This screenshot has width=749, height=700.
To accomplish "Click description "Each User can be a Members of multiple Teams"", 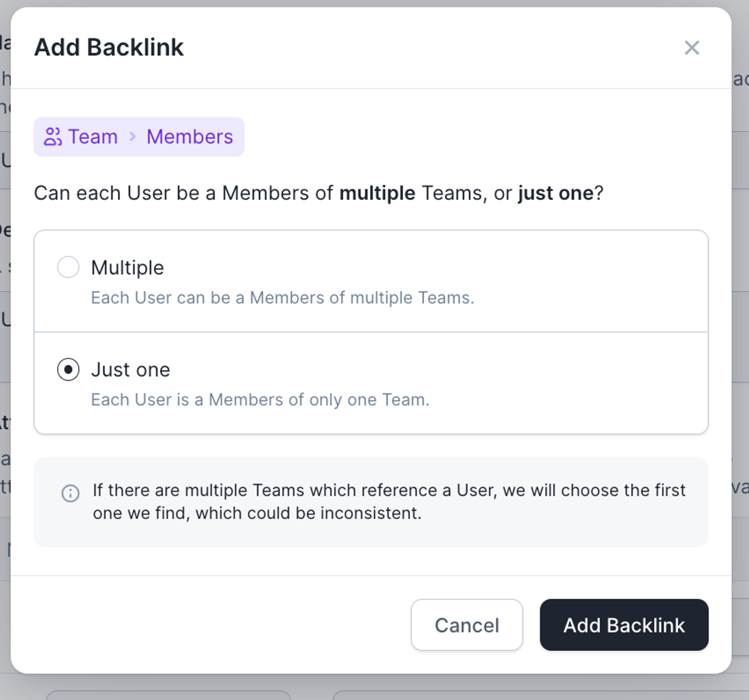I will pyautogui.click(x=282, y=298).
